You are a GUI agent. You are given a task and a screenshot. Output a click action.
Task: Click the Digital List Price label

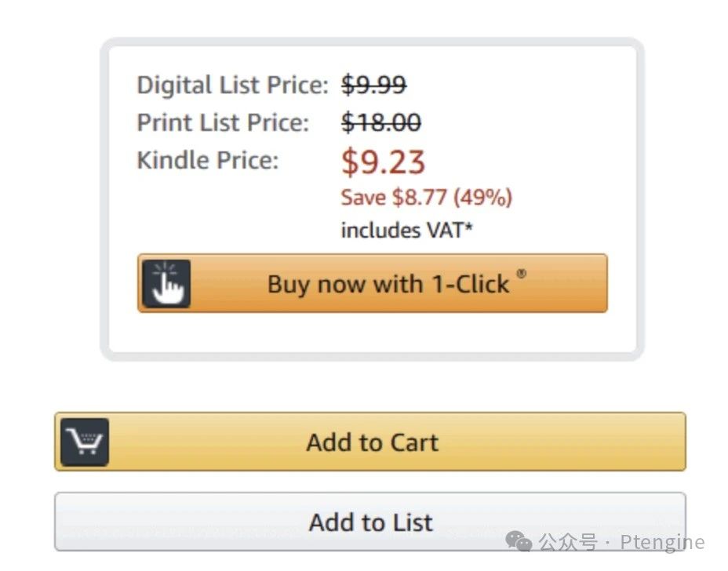click(x=232, y=85)
